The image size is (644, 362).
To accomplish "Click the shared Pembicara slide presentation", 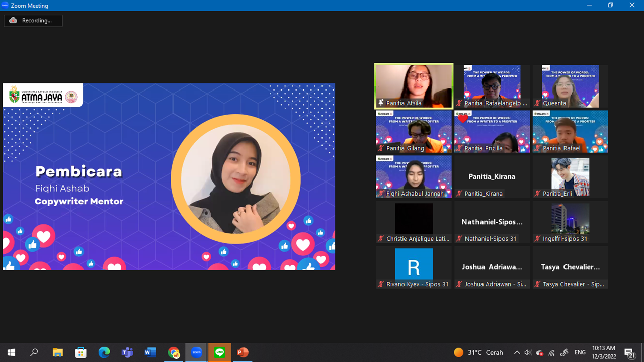I will 169,176.
